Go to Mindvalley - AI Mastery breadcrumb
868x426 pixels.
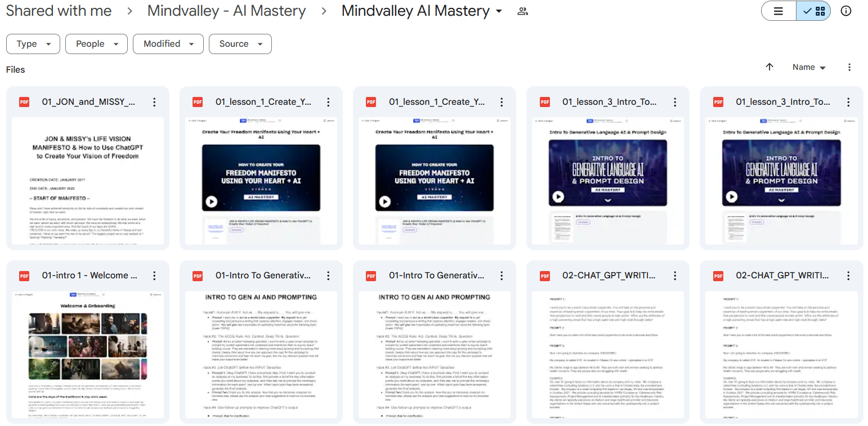pyautogui.click(x=227, y=11)
